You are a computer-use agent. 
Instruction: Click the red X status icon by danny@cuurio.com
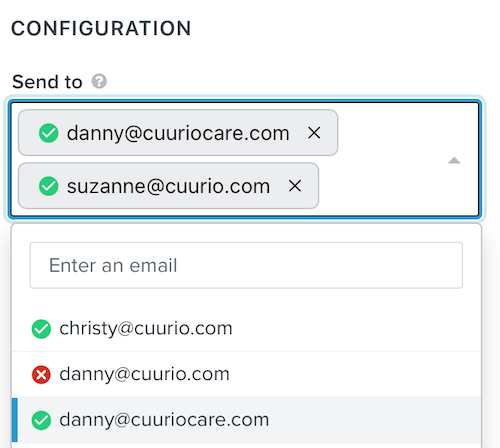(41, 375)
